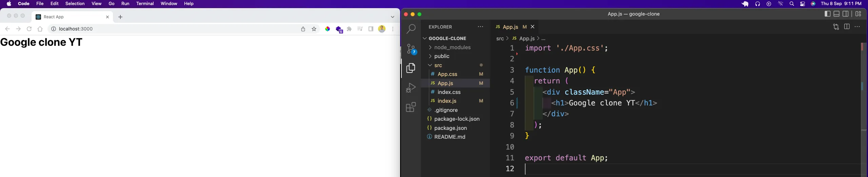Screen dimensions: 868x177
Task: Click macOS date and time in menu bar
Action: [x=841, y=4]
